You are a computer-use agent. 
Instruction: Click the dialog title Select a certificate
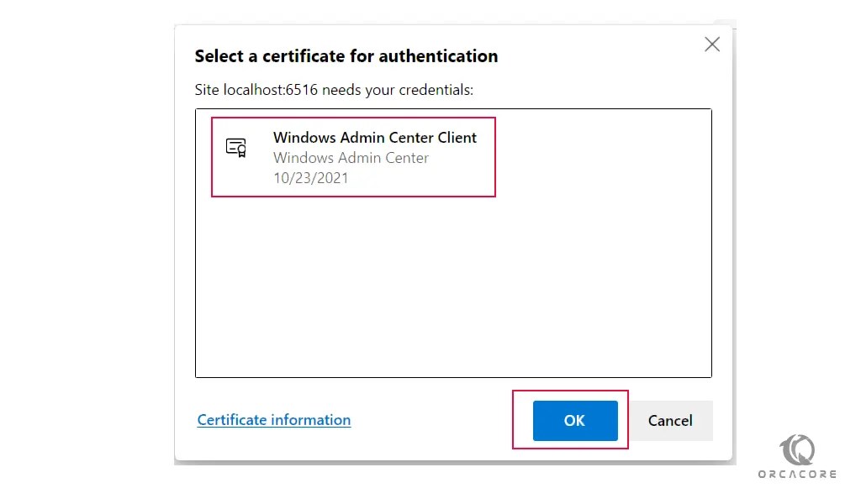coord(346,56)
